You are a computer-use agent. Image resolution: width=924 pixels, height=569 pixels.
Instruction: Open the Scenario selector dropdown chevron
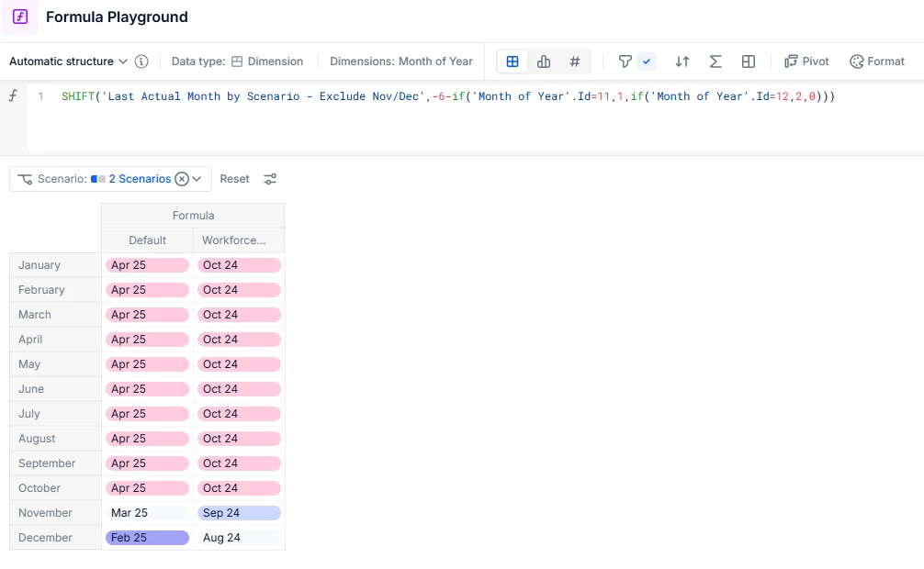(197, 179)
